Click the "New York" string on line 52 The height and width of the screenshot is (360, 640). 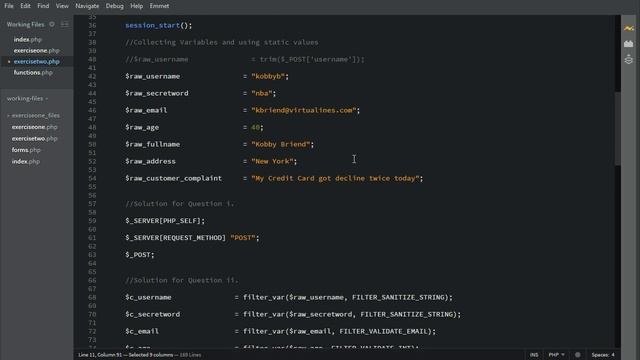[272, 161]
